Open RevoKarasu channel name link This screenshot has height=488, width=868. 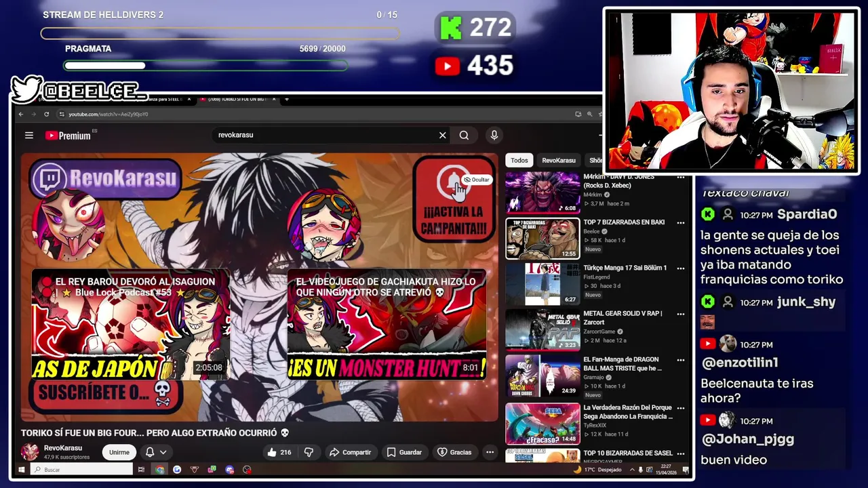pyautogui.click(x=63, y=448)
